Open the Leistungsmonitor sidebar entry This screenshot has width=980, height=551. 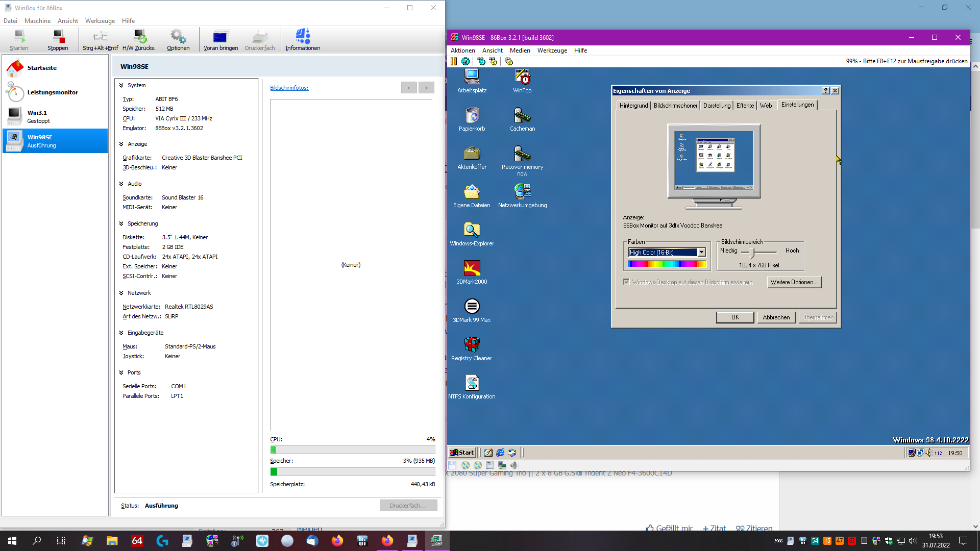(55, 92)
